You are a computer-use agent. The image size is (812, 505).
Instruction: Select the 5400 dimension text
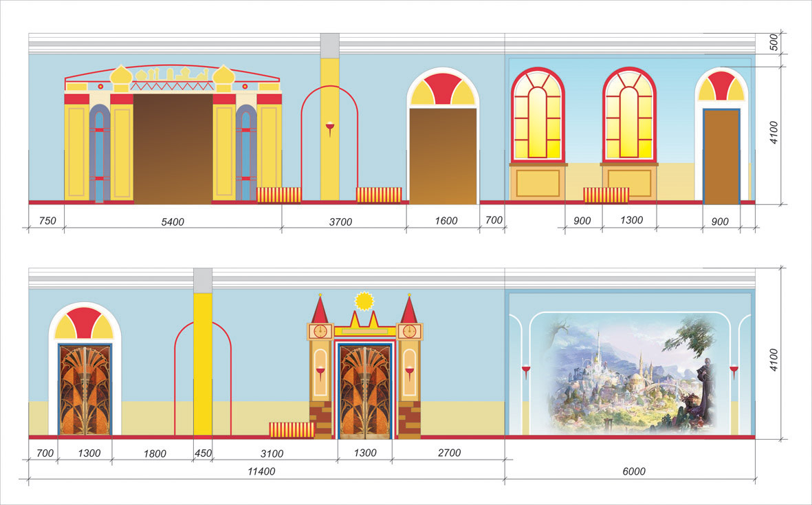[173, 222]
